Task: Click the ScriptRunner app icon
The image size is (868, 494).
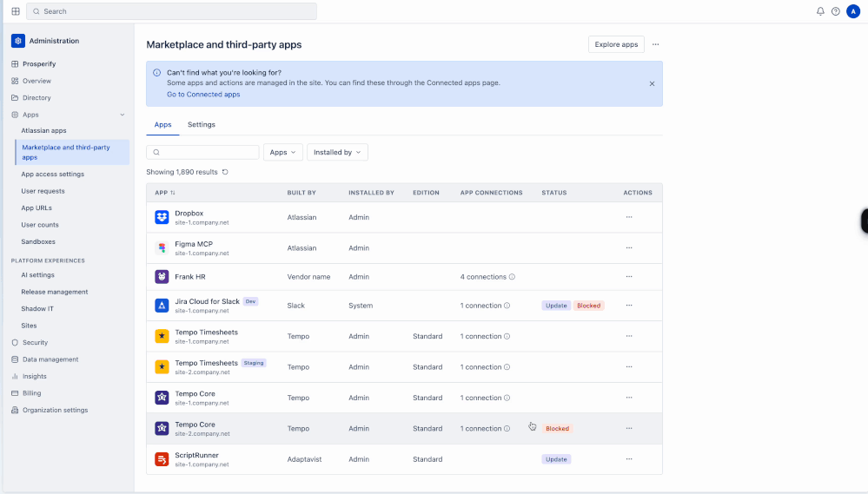Action: 162,459
